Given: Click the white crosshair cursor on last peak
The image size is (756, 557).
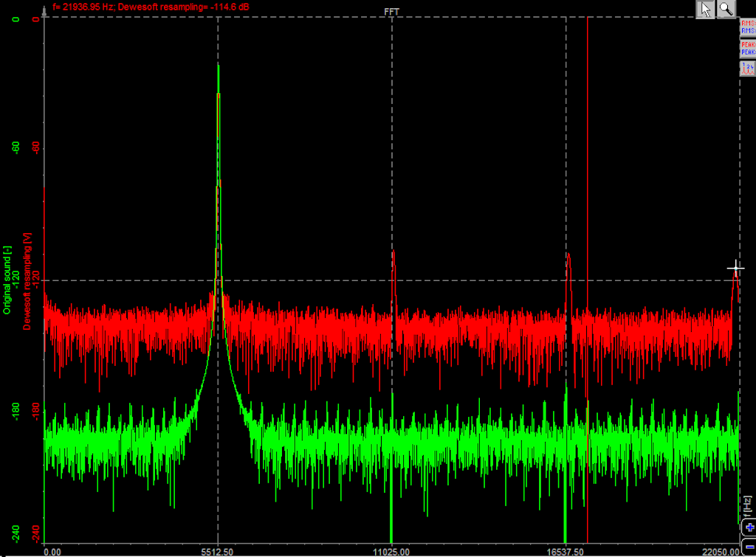Looking at the screenshot, I should (736, 267).
